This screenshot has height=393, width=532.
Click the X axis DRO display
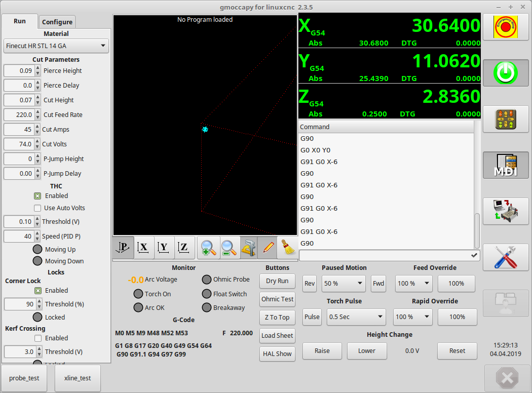(x=390, y=30)
